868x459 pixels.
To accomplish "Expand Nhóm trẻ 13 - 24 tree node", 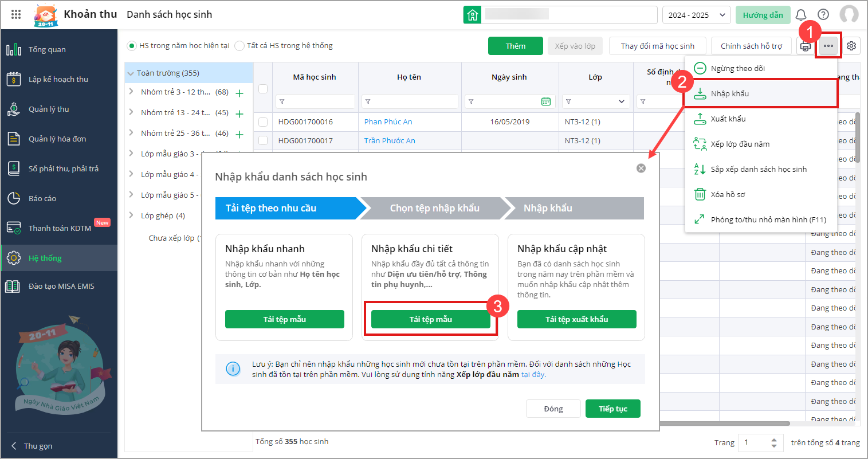I will click(131, 112).
